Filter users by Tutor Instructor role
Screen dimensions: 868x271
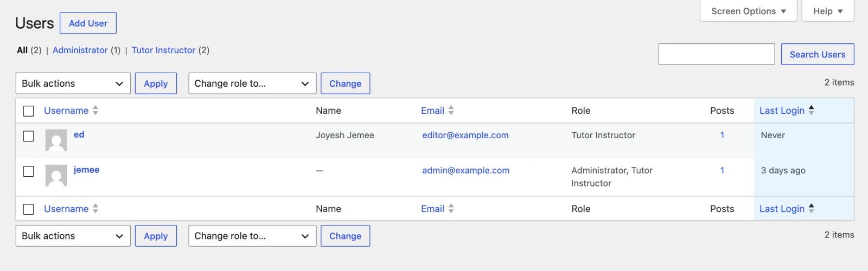pyautogui.click(x=163, y=50)
